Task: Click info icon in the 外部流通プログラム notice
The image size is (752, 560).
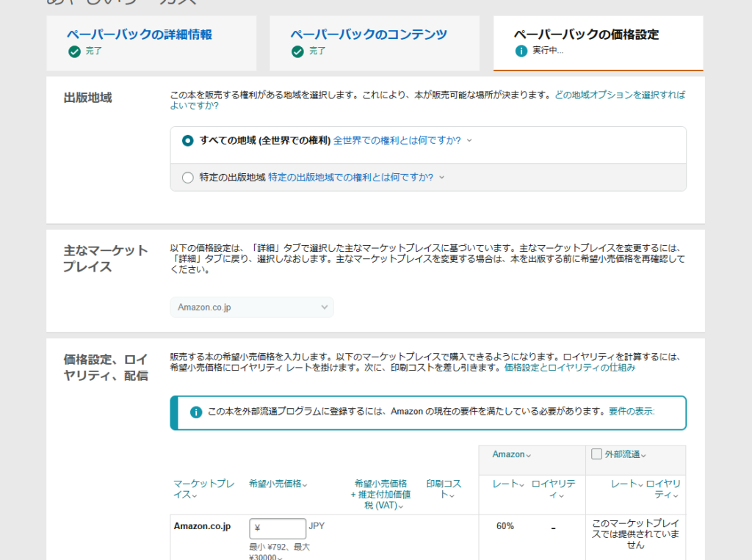Action: [195, 412]
